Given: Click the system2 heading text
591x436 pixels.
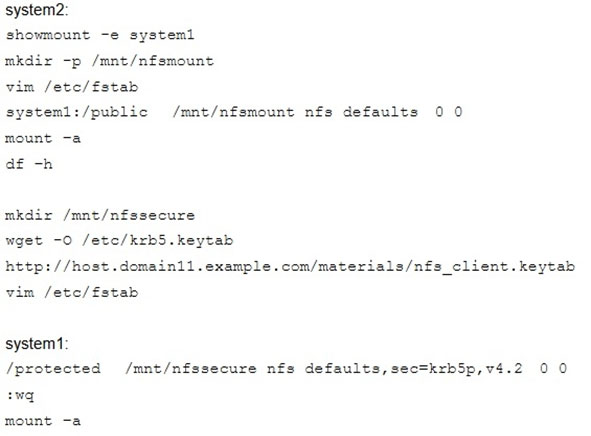Looking at the screenshot, I should pyautogui.click(x=37, y=10).
